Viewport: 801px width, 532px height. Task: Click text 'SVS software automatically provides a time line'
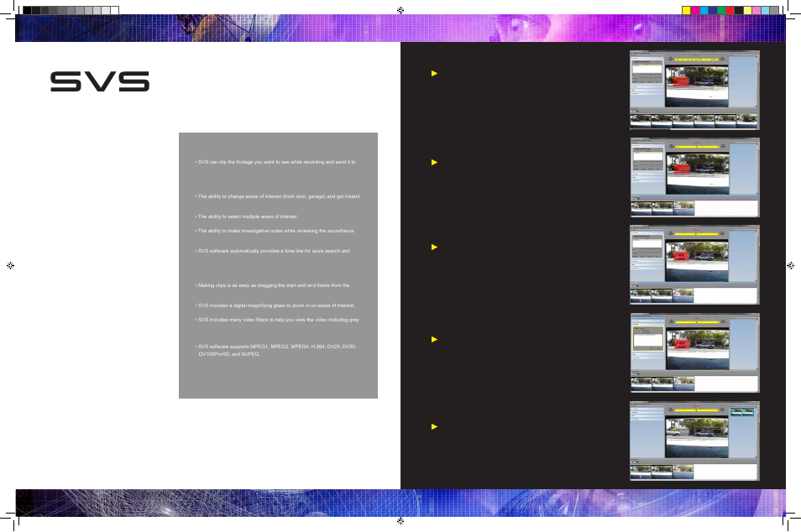point(251,251)
